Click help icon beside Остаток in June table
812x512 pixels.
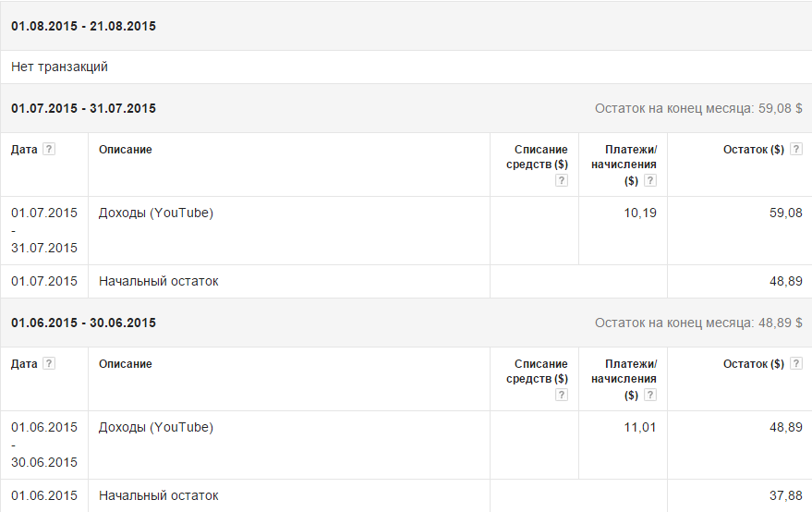pos(796,364)
